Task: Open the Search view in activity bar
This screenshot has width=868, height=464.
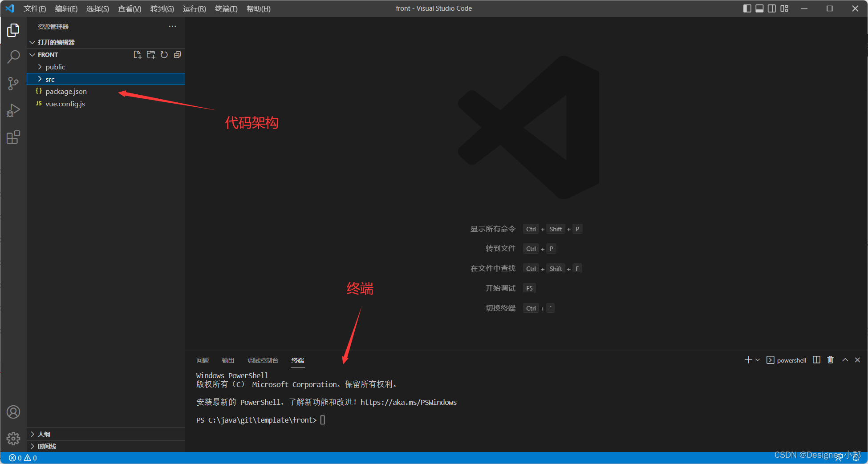Action: [13, 57]
